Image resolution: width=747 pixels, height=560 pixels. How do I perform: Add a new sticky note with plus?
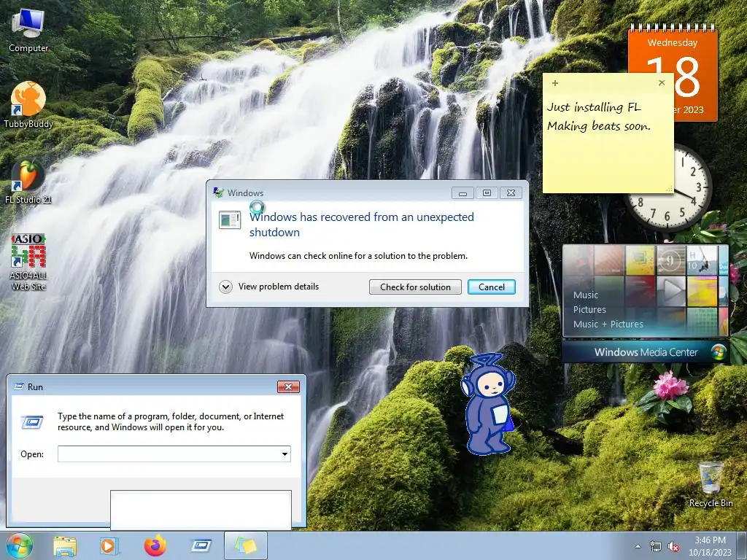(555, 83)
